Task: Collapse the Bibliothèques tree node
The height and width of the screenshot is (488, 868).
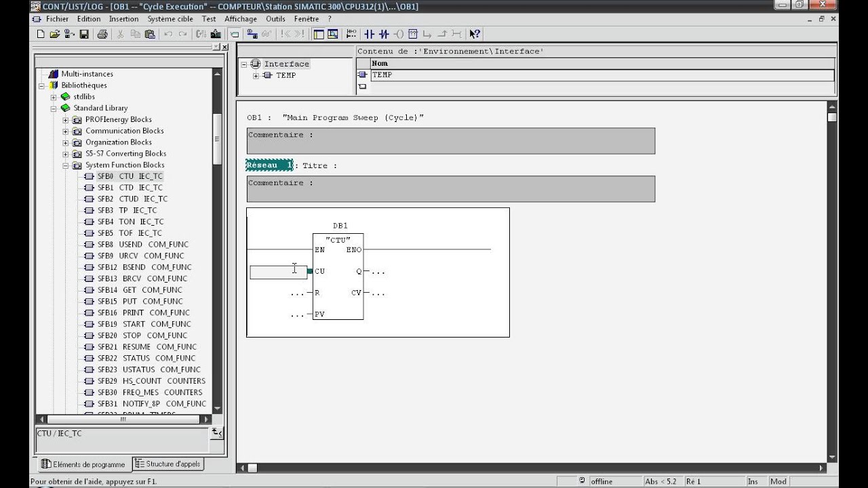Action: click(41, 85)
